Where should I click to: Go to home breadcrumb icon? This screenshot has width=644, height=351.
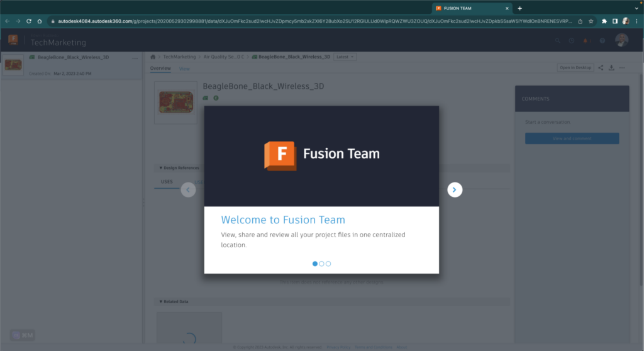pos(153,57)
